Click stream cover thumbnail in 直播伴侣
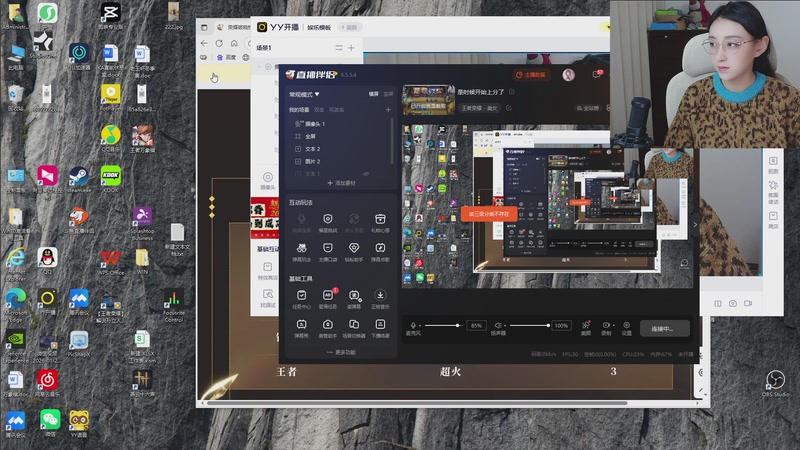 click(x=428, y=99)
